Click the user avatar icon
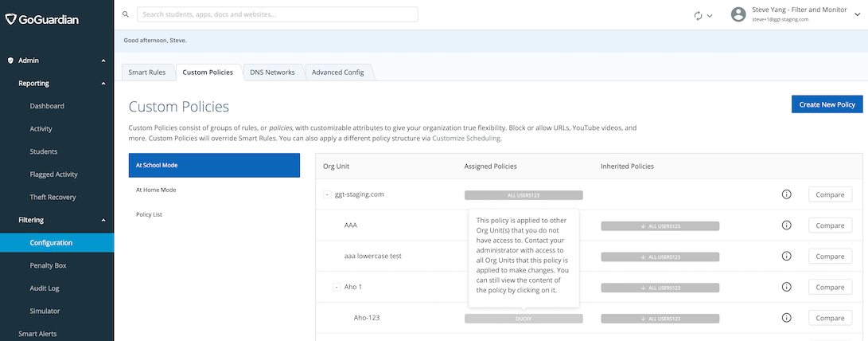868x341 pixels. click(x=738, y=14)
